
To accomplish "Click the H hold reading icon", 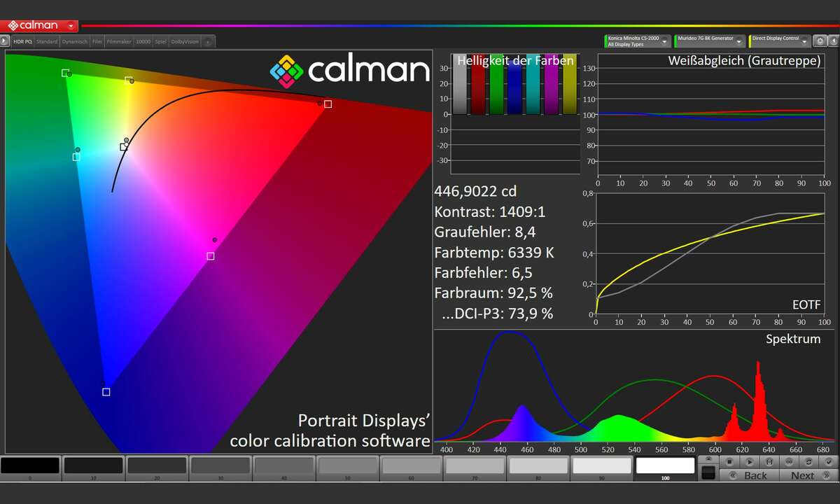I will click(769, 462).
